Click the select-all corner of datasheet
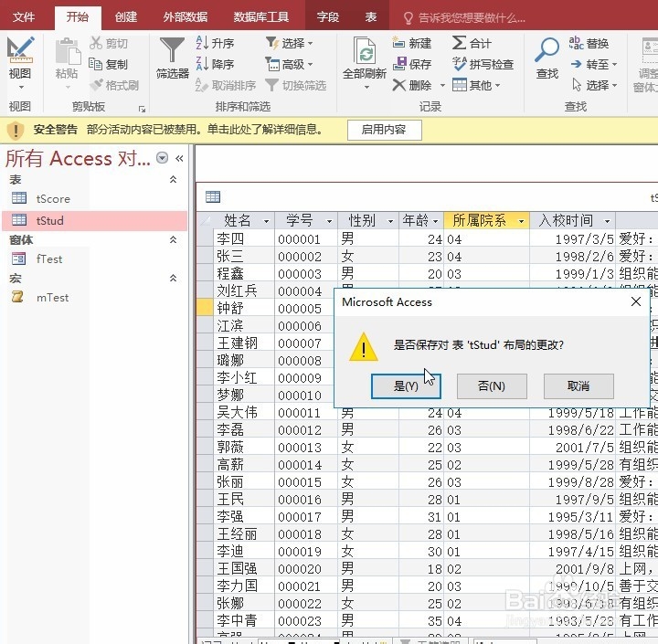The image size is (658, 644). [205, 220]
